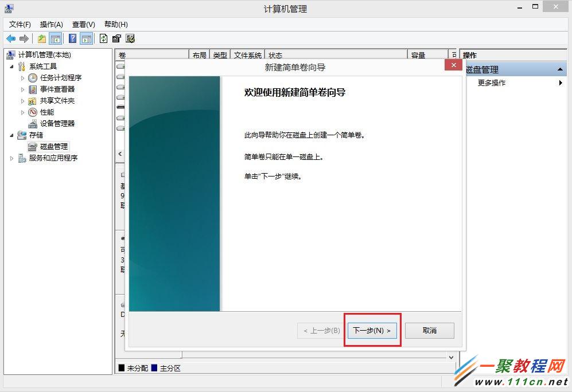Sort by the 文件系统 column header

tap(248, 55)
